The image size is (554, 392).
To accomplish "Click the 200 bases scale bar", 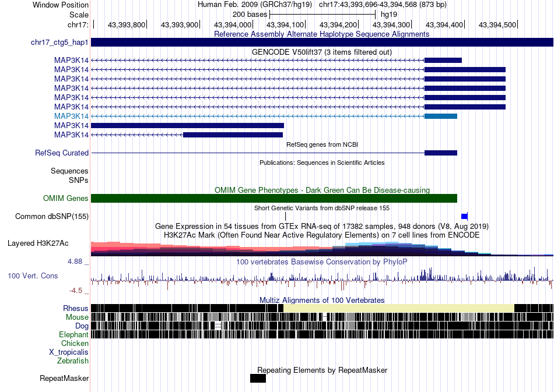I will (322, 15).
